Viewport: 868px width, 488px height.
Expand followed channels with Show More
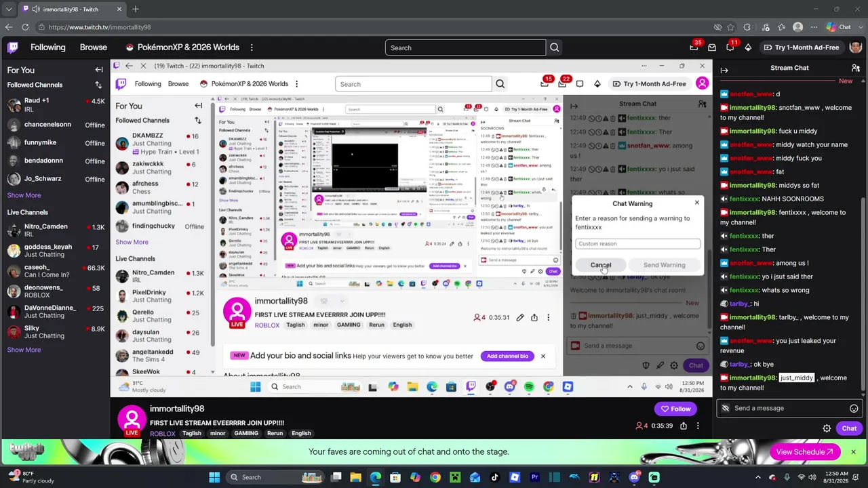coord(24,195)
